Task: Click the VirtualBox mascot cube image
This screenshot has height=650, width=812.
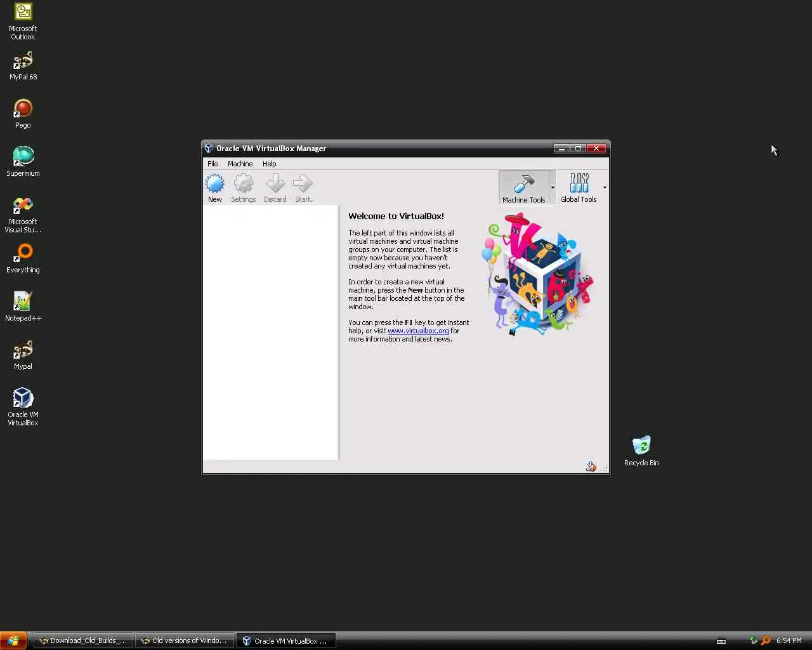Action: pos(538,274)
